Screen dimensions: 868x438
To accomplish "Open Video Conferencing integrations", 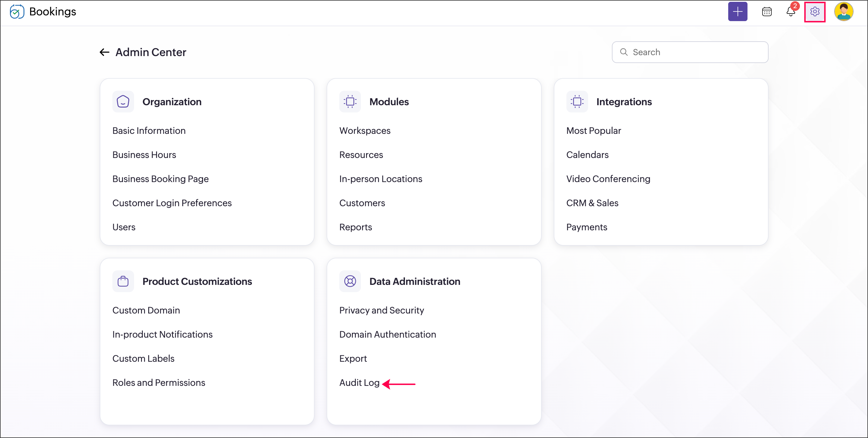I will coord(608,179).
